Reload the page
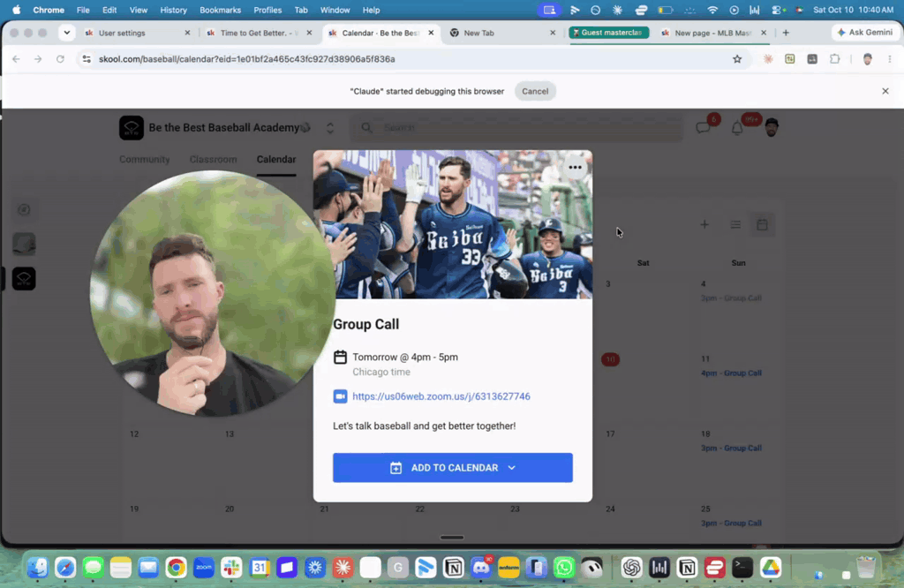 (60, 59)
